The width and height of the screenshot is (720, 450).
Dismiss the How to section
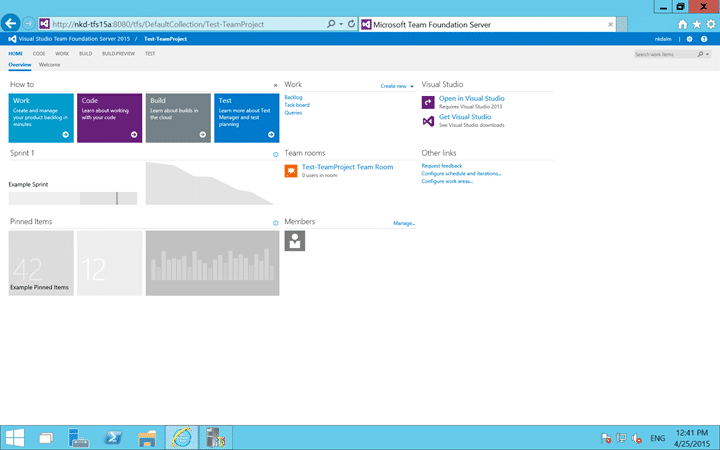click(x=276, y=85)
